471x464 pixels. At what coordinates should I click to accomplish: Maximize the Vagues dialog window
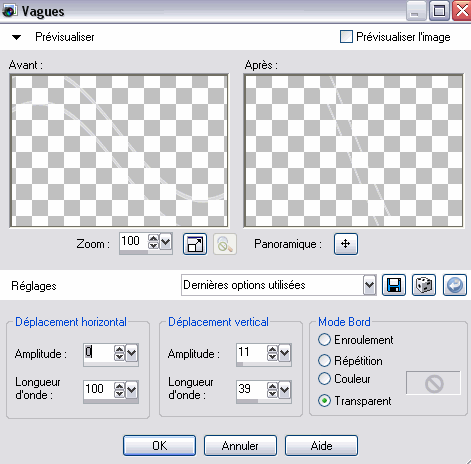(x=439, y=11)
